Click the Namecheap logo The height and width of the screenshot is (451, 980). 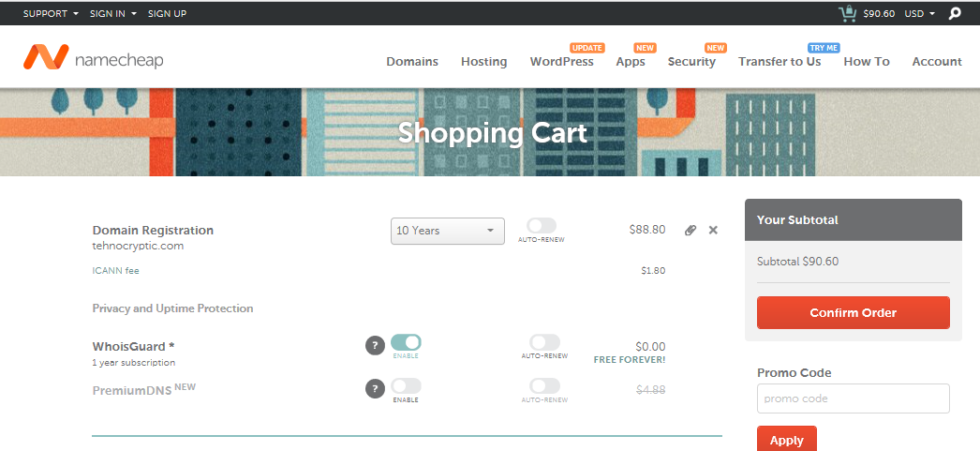click(x=93, y=57)
